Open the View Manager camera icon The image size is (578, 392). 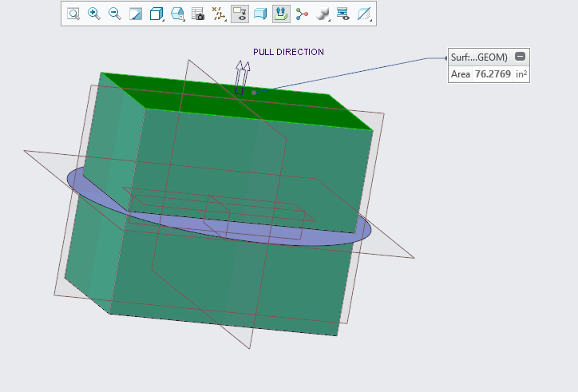198,14
